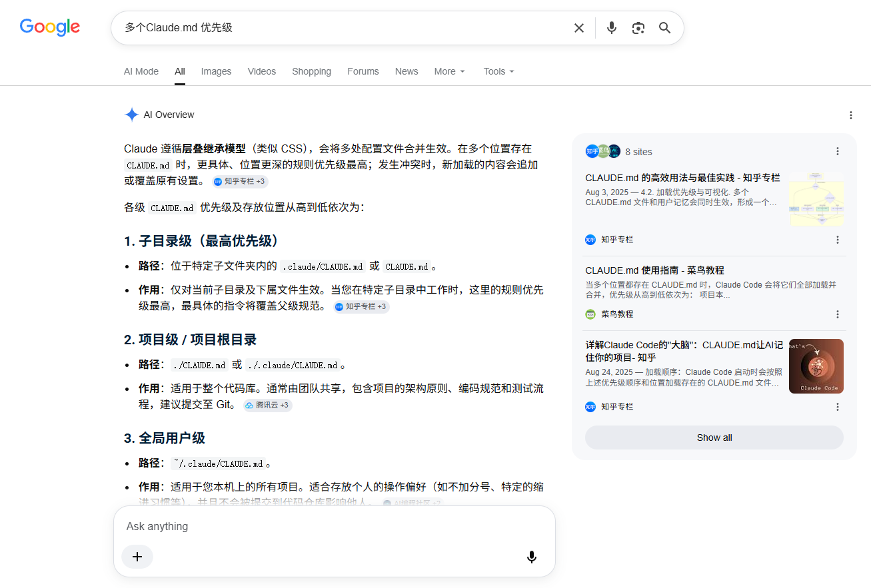Click the Google logo
The height and width of the screenshot is (588, 871).
50,27
